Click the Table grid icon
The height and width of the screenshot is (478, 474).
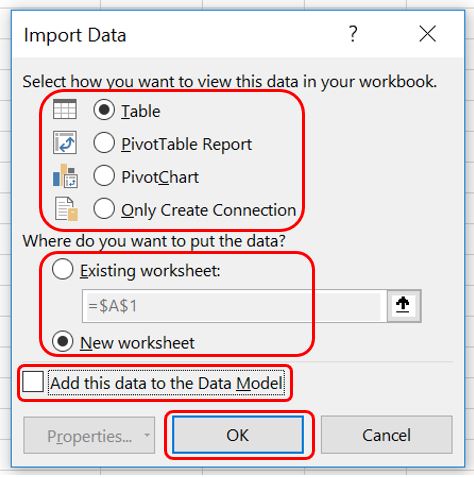[x=65, y=109]
